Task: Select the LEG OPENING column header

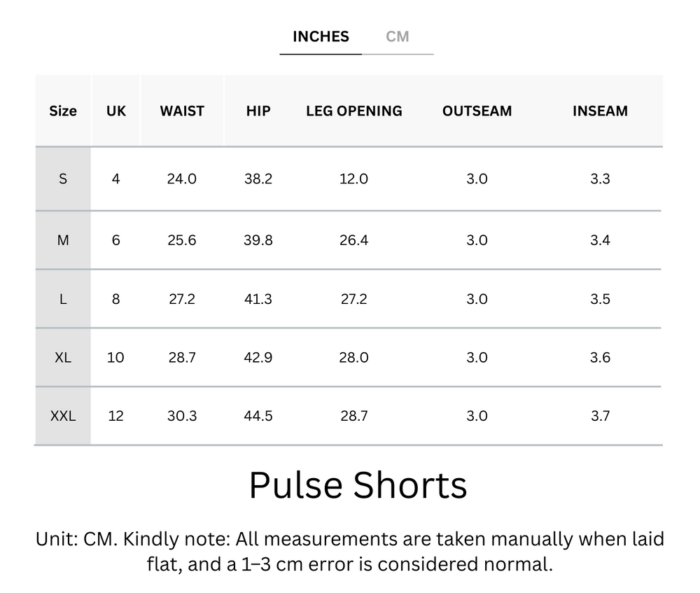Action: click(x=354, y=111)
